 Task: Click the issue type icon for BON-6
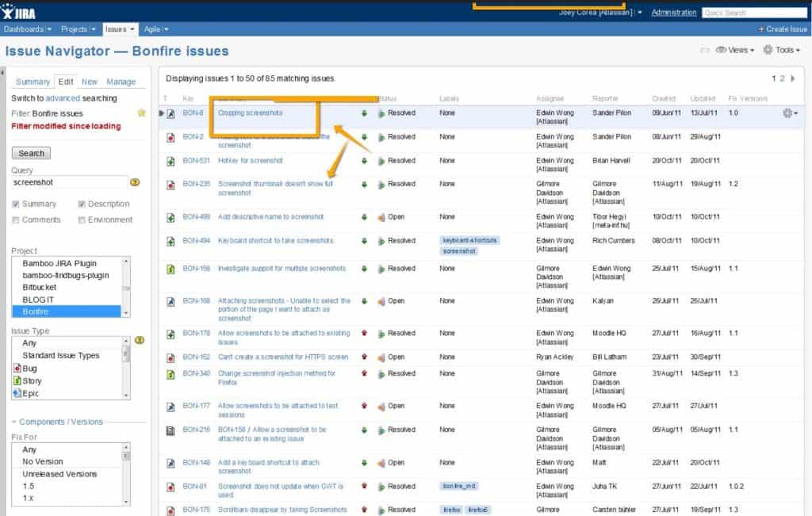tap(170, 113)
